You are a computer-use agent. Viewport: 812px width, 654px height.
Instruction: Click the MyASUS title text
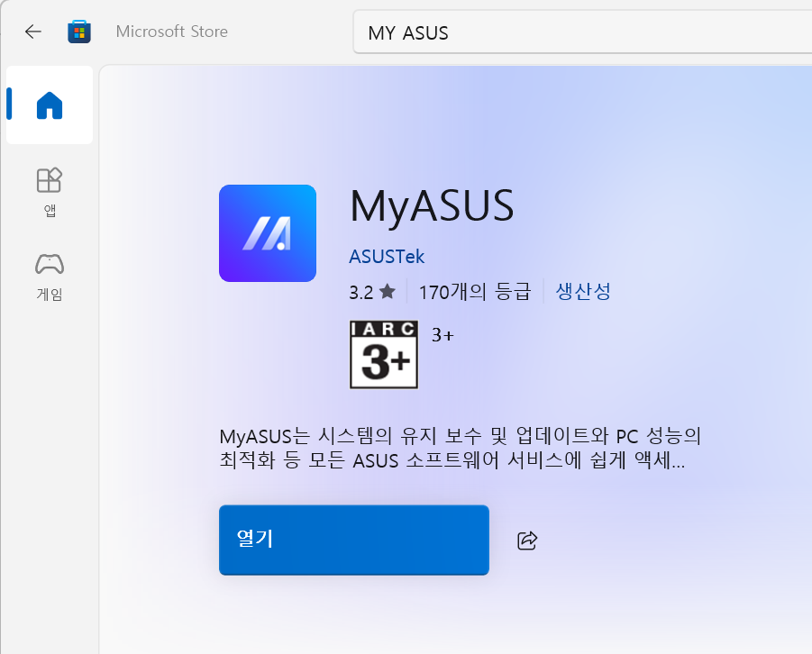pyautogui.click(x=432, y=206)
